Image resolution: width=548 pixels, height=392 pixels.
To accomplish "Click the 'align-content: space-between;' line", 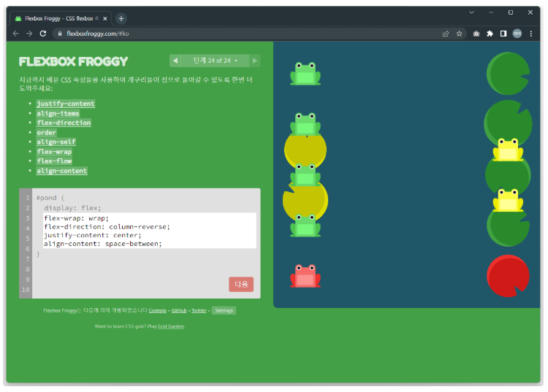I will (103, 244).
